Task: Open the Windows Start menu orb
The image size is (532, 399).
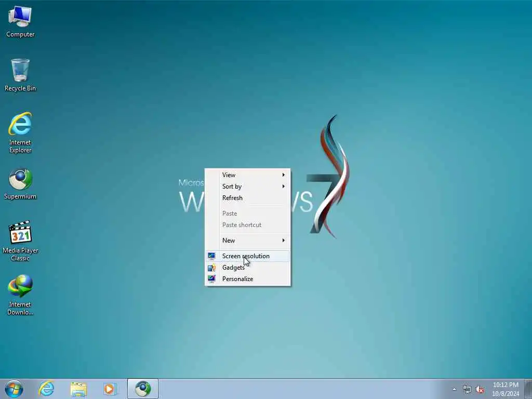Action: (x=14, y=389)
